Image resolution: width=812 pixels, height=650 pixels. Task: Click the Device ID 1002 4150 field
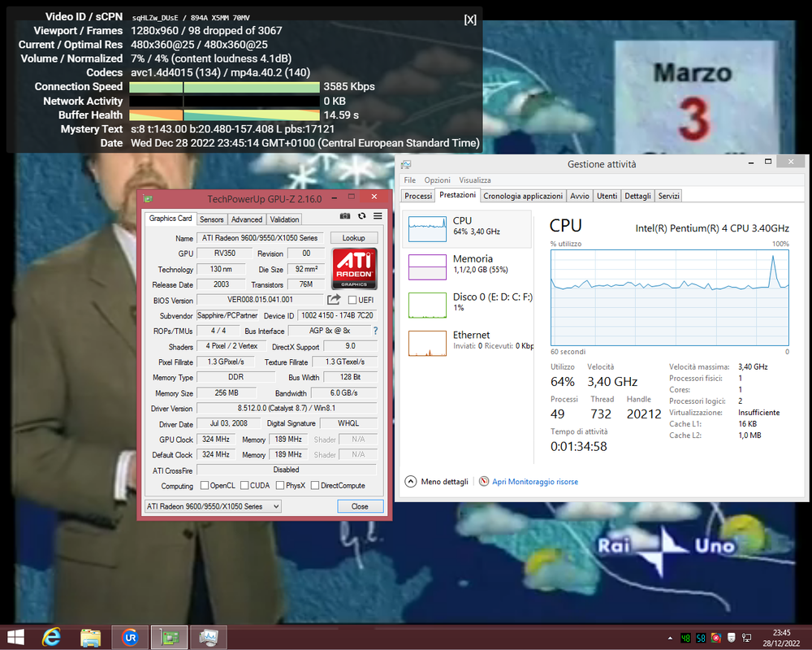click(x=337, y=315)
